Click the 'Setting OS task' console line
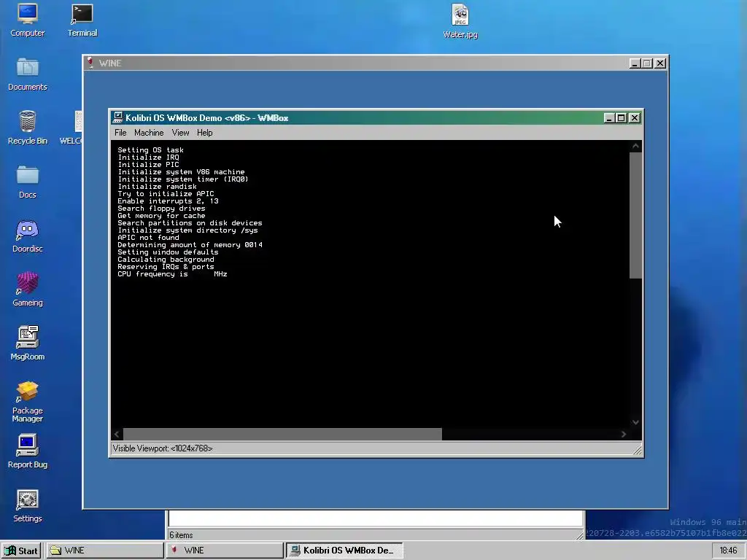Screen dimensions: 747x560 (150, 150)
